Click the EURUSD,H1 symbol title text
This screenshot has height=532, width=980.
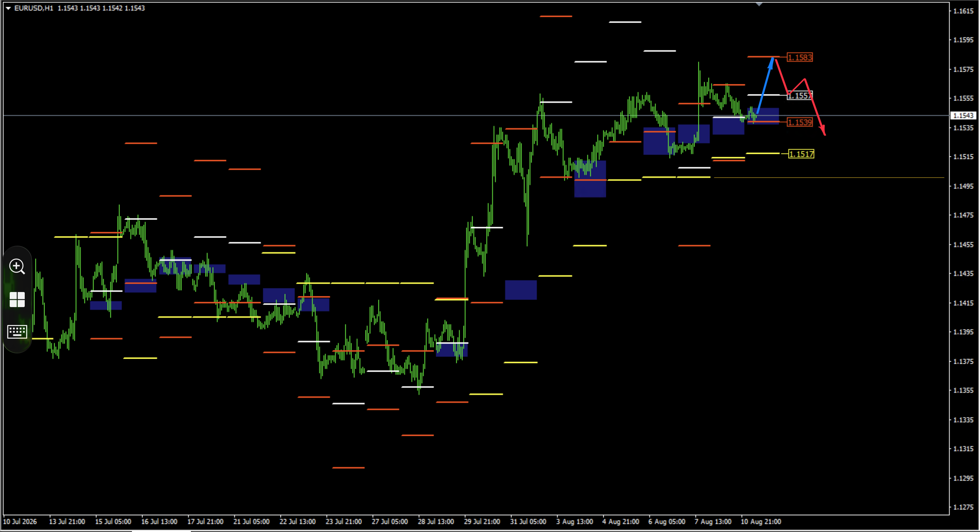(x=34, y=8)
